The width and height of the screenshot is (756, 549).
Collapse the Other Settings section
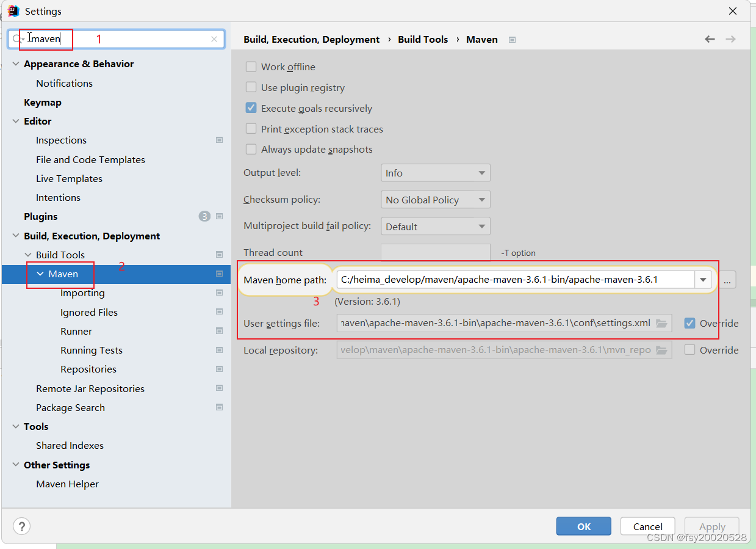[16, 465]
